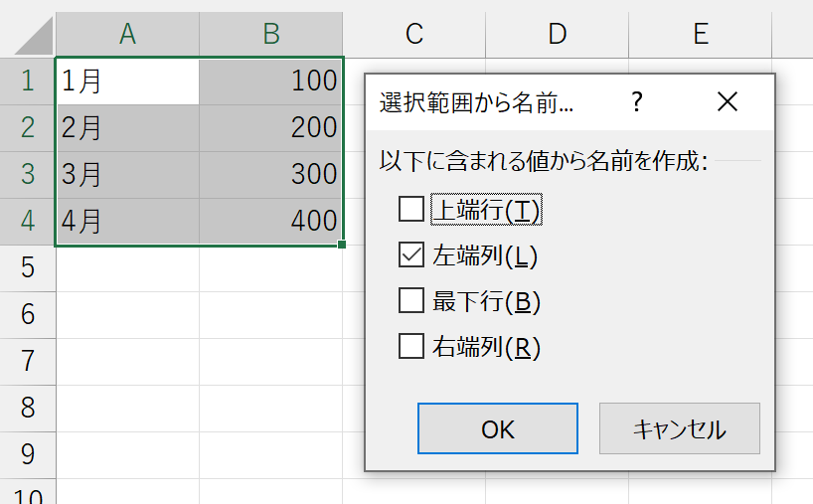Select column B header
Image resolution: width=813 pixels, height=504 pixels.
(x=271, y=34)
